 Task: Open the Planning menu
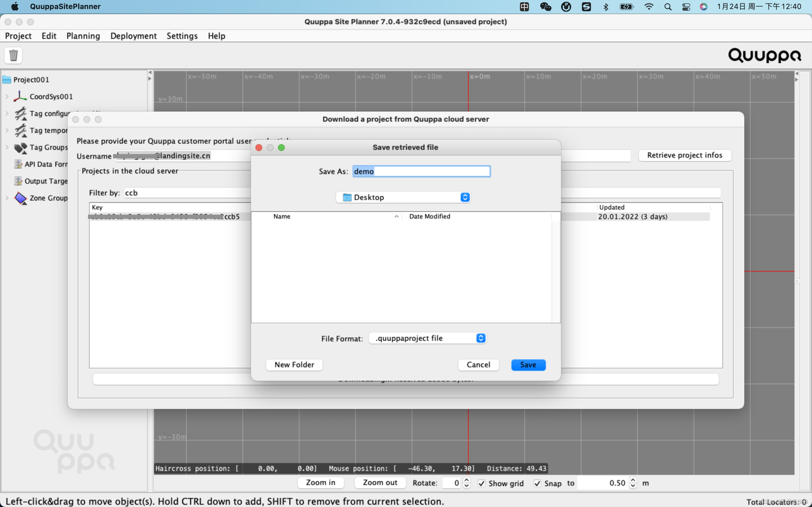pos(83,36)
